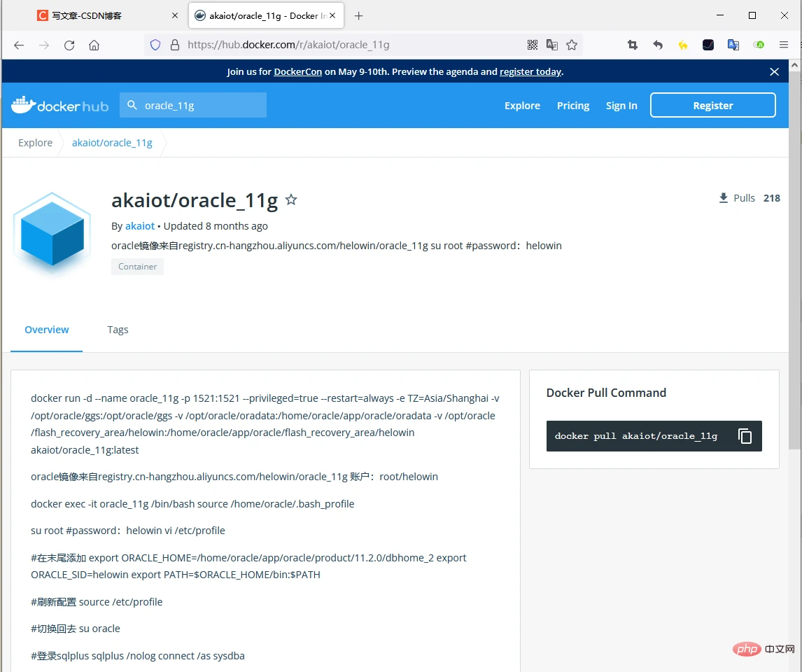Screen dimensions: 802x672
Task: Star the akaiot/oracle_11g repository
Action: pos(291,199)
